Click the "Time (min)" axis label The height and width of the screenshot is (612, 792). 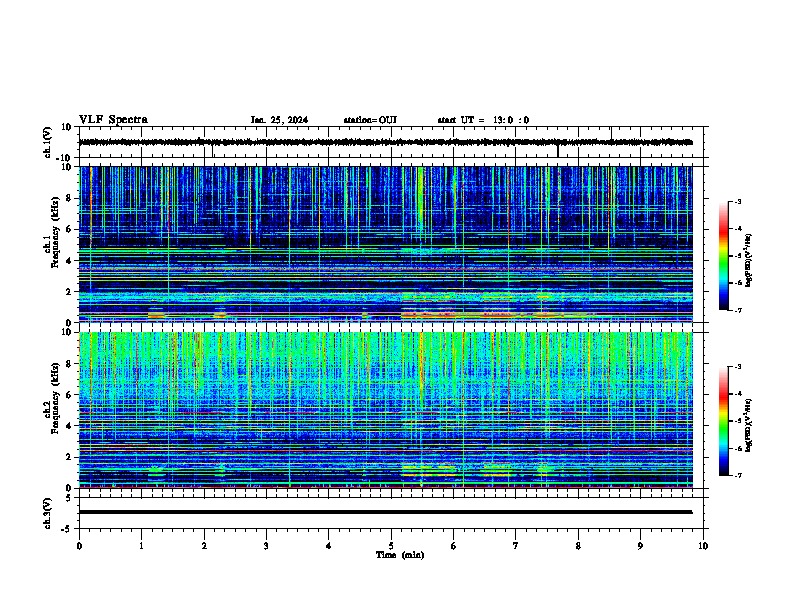[x=400, y=555]
